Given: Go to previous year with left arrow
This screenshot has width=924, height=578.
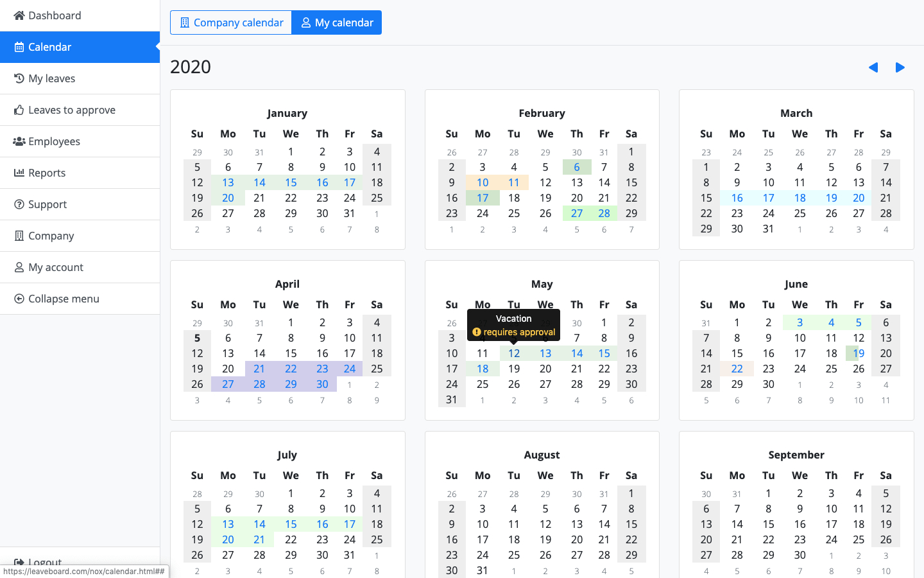Looking at the screenshot, I should 873,67.
